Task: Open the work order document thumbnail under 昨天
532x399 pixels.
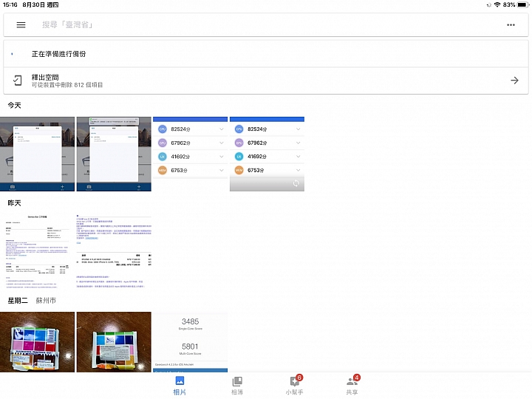Action: pos(38,252)
